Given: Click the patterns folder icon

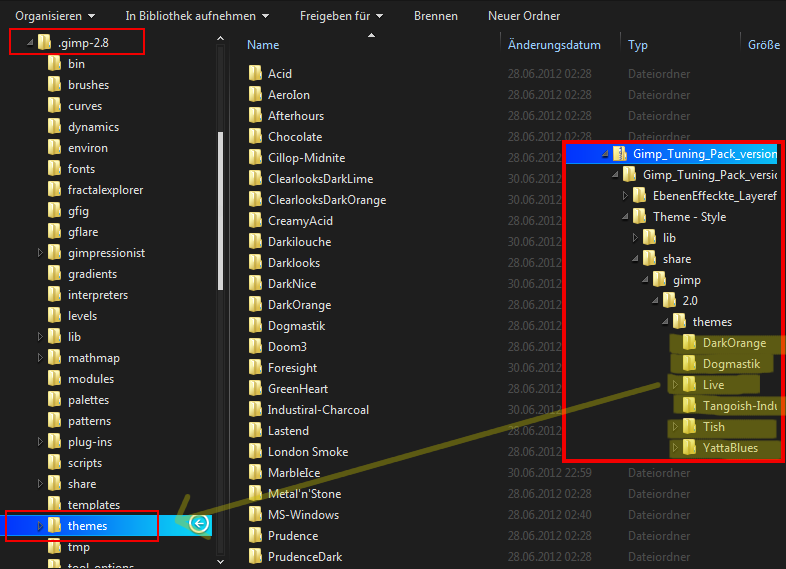Looking at the screenshot, I should click(x=54, y=421).
